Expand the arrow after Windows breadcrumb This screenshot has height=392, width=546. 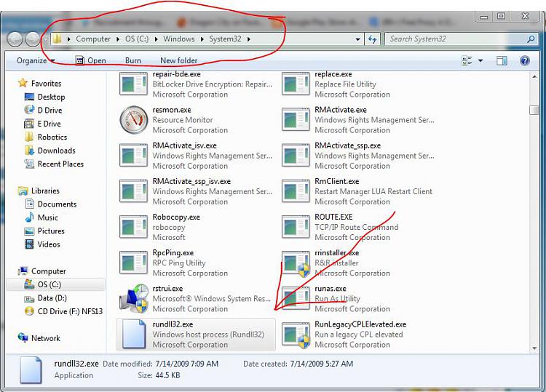click(x=202, y=39)
